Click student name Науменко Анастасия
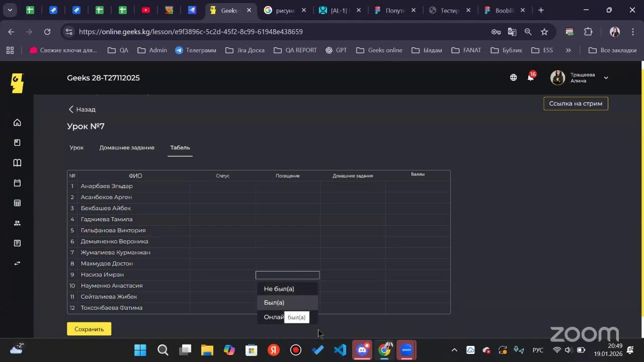644x362 pixels. coord(112,286)
